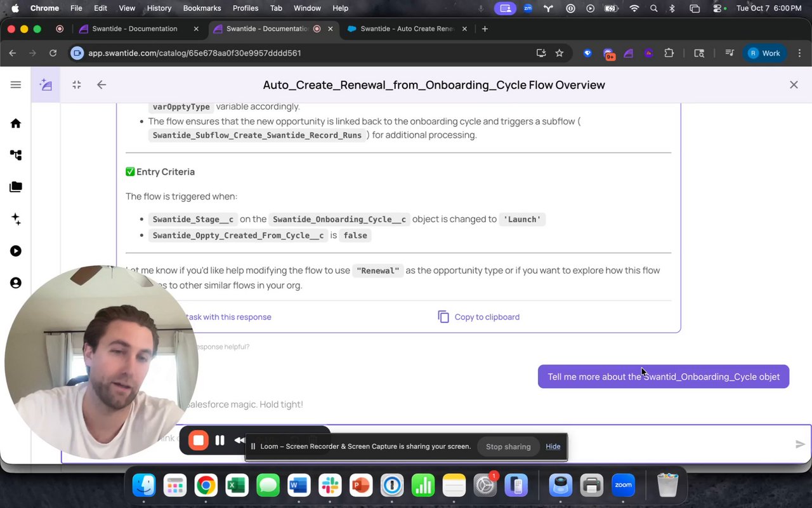
Task: Open the Bookmarks menu
Action: [202, 8]
